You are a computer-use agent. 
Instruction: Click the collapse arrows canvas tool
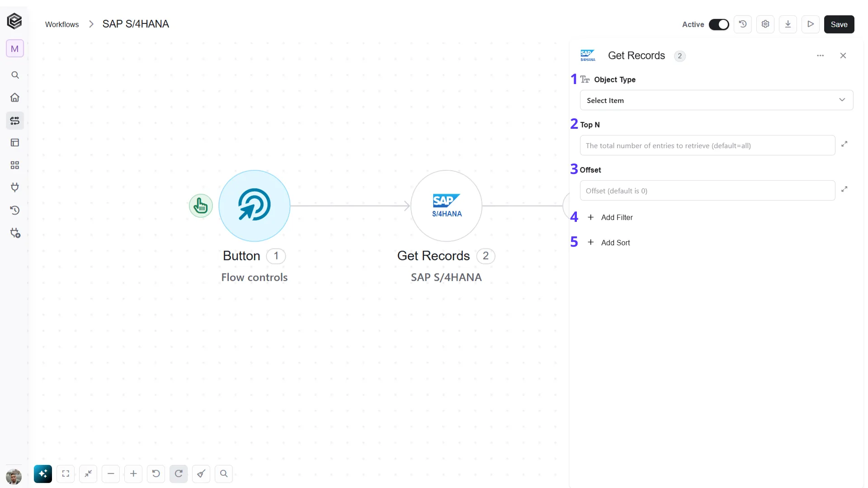[88, 474]
